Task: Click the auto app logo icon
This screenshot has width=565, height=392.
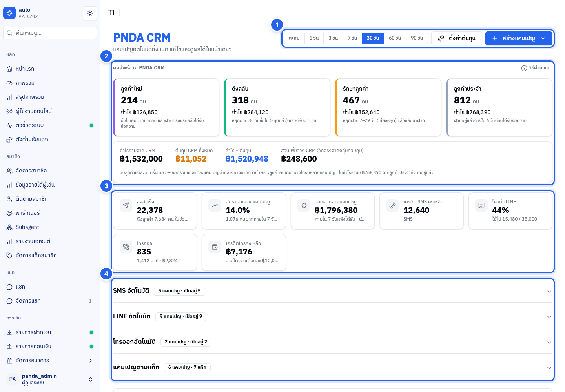Action: click(9, 13)
